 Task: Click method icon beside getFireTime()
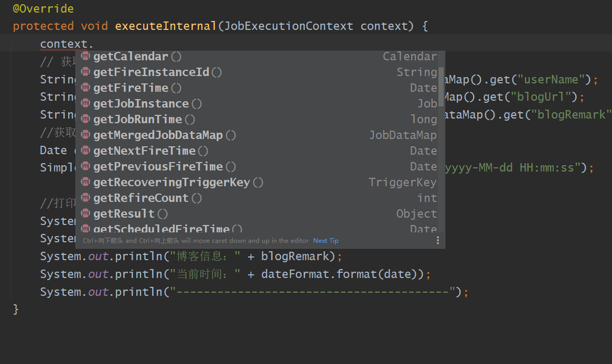point(86,88)
